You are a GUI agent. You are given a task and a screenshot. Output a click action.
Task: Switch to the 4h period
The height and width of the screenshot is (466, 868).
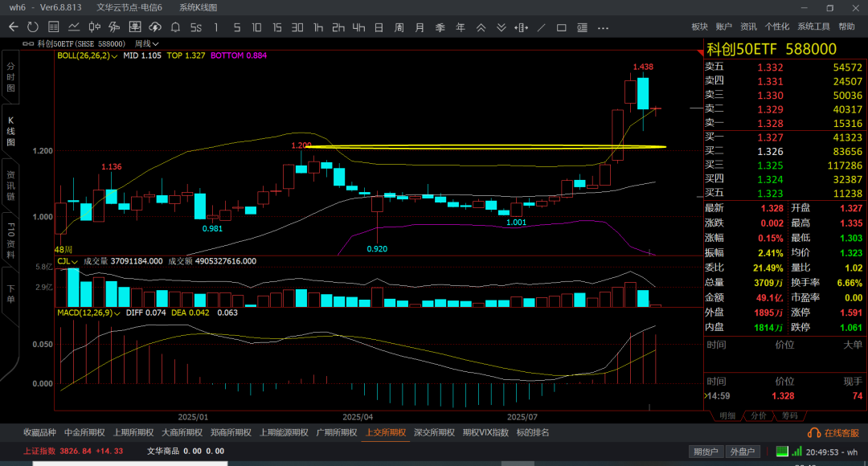(358, 27)
